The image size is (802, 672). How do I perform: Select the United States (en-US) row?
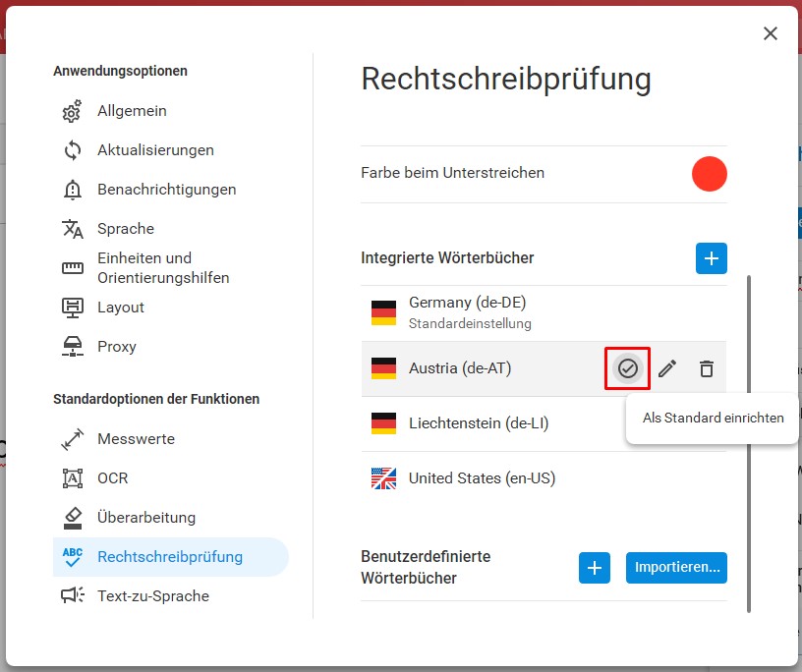[x=544, y=478]
